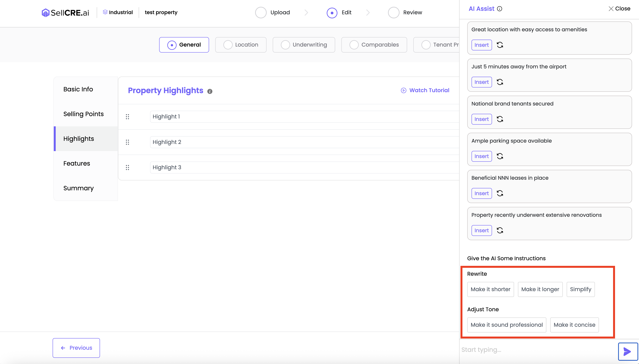The image size is (639, 364).
Task: Close the AI Assist panel
Action: tap(619, 9)
